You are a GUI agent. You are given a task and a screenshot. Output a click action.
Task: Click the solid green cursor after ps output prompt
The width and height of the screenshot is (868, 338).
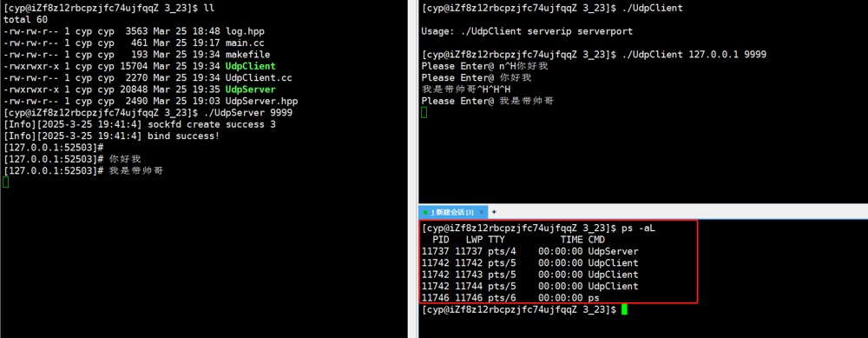(624, 309)
